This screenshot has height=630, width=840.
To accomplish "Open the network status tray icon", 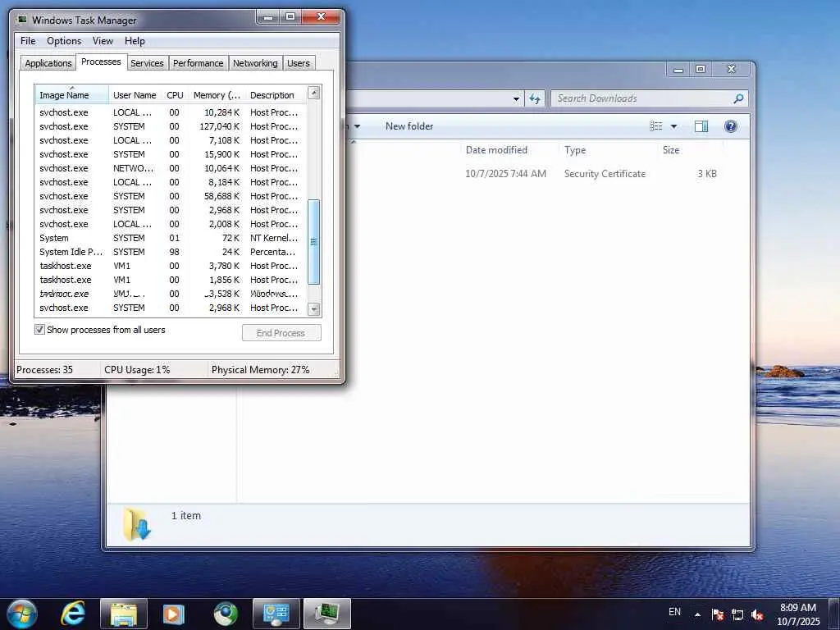I will (x=737, y=614).
